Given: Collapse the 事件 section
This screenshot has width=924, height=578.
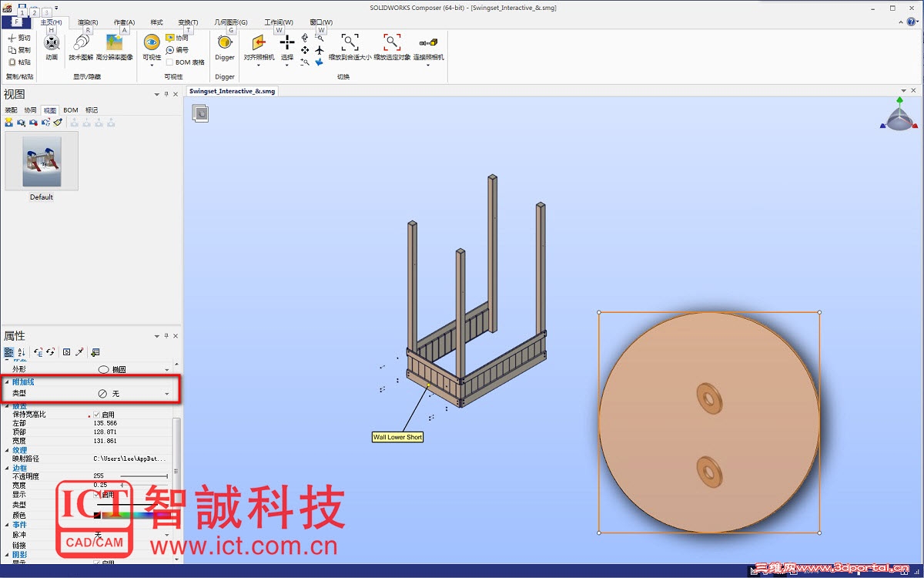Looking at the screenshot, I should 8,525.
